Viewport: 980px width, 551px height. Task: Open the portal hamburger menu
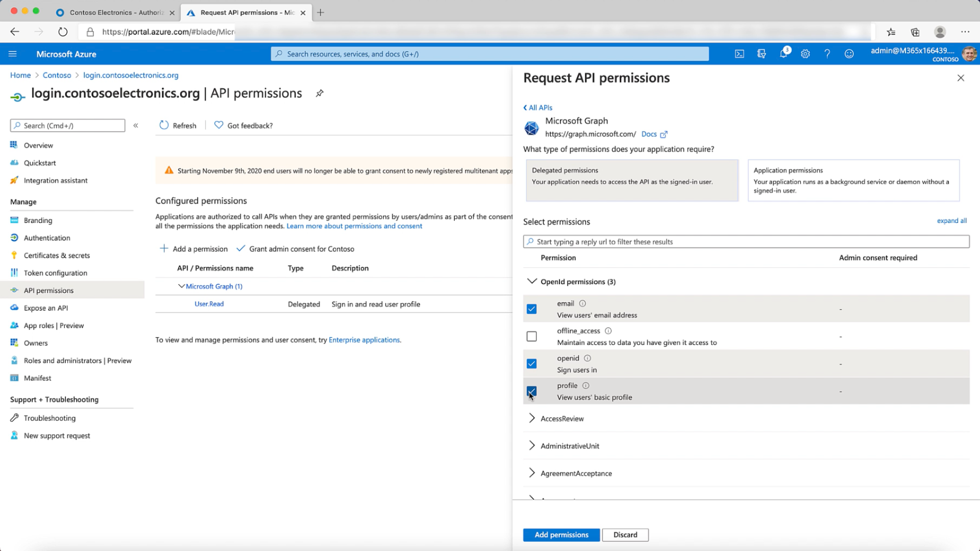tap(13, 54)
